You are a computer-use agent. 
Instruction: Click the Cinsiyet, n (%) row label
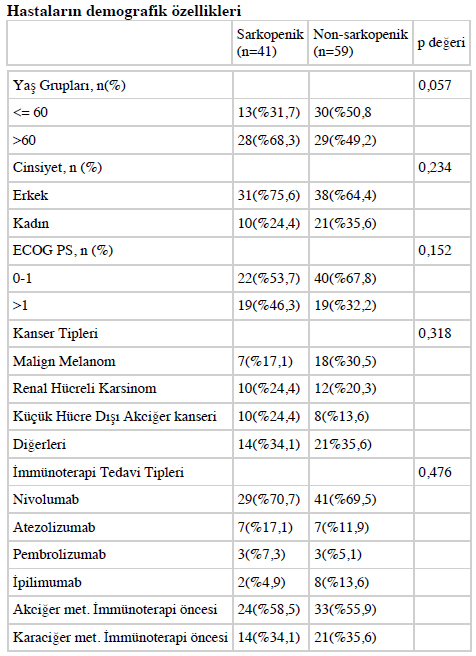pos(58,167)
